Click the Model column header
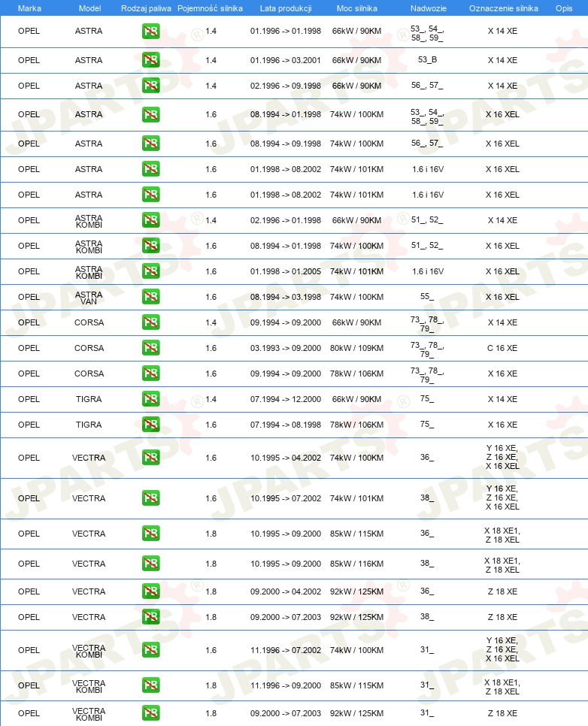The image size is (588, 726). coord(89,8)
